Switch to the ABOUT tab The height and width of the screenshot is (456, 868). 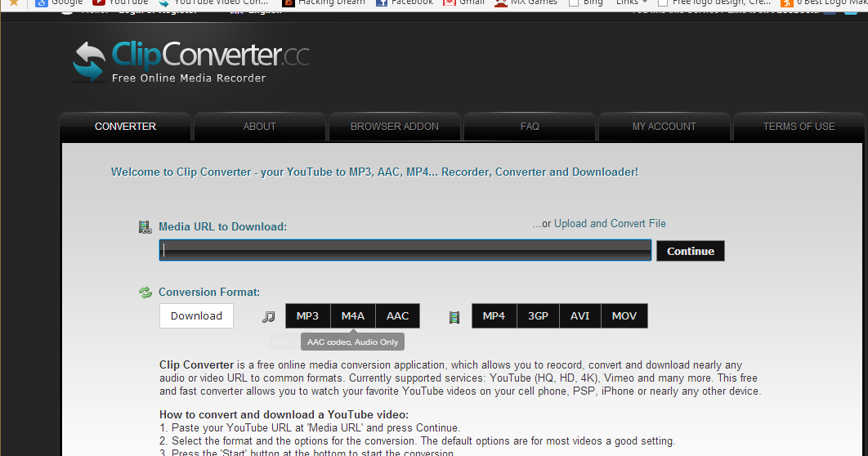[x=260, y=127]
